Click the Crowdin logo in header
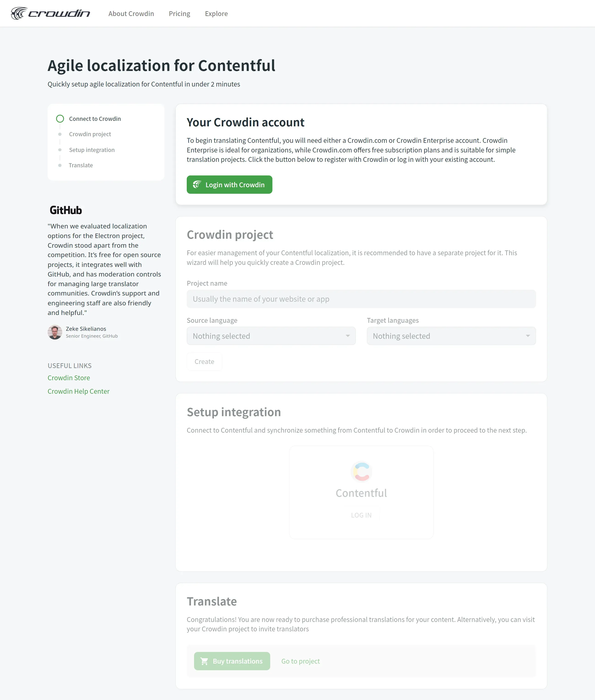This screenshot has height=700, width=595. pyautogui.click(x=51, y=14)
